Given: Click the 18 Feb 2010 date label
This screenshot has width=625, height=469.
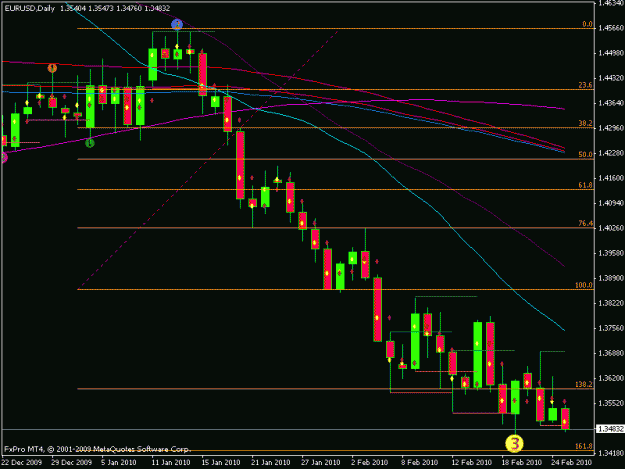Looking at the screenshot, I should 521,463.
